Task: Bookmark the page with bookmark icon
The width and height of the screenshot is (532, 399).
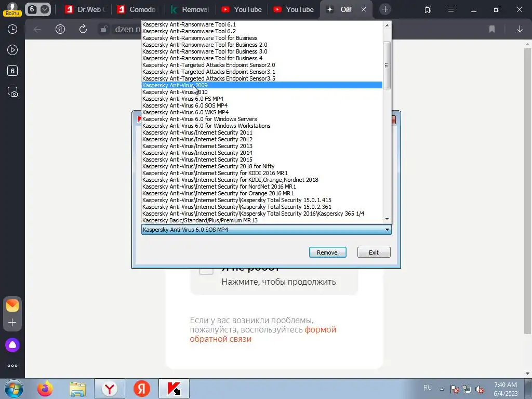Action: (492, 30)
